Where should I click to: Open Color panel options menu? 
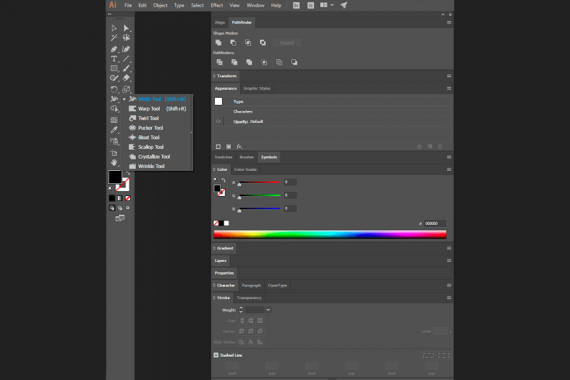(x=449, y=169)
